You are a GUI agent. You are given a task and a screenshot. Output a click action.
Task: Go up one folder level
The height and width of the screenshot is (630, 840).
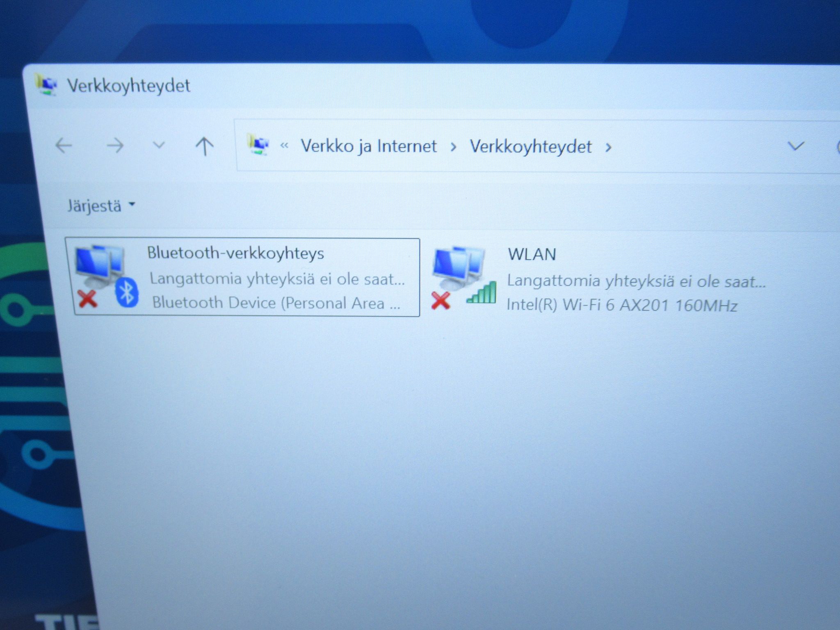click(204, 146)
